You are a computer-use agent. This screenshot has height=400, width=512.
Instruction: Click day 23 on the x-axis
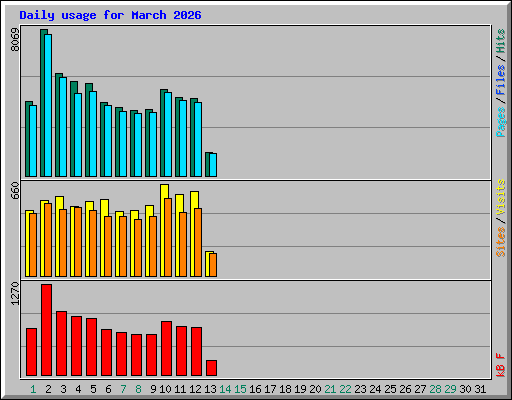coord(360,389)
